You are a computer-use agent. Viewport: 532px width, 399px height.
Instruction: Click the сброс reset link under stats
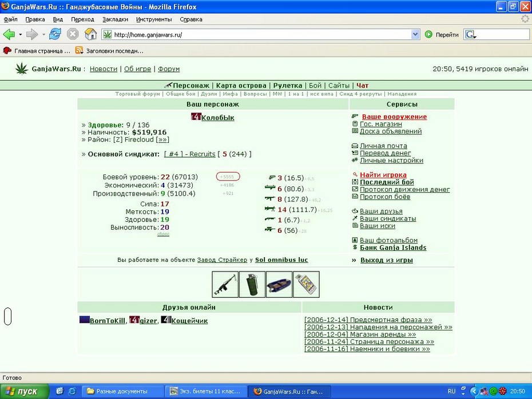point(163,234)
